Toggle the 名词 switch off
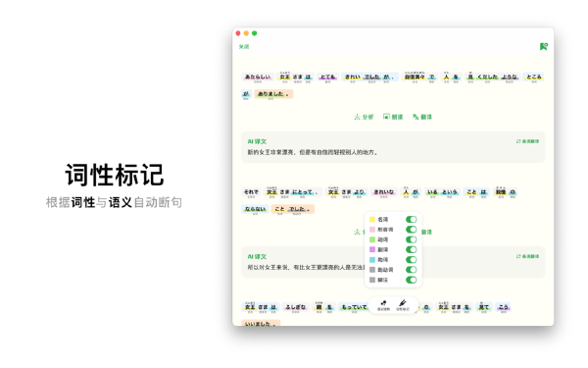This screenshot has width=588, height=368. (x=411, y=219)
